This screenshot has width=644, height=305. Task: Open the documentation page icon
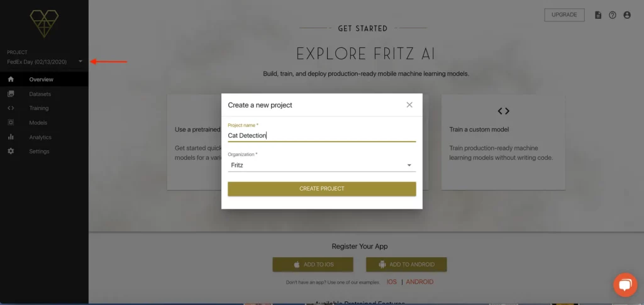[598, 15]
